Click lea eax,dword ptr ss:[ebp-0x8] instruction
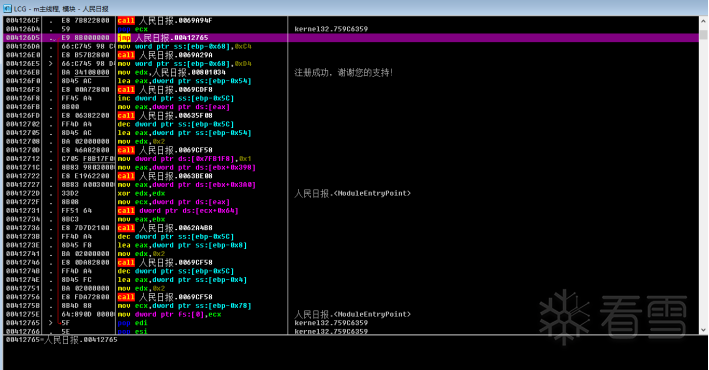Image resolution: width=709 pixels, height=370 pixels. pos(182,245)
